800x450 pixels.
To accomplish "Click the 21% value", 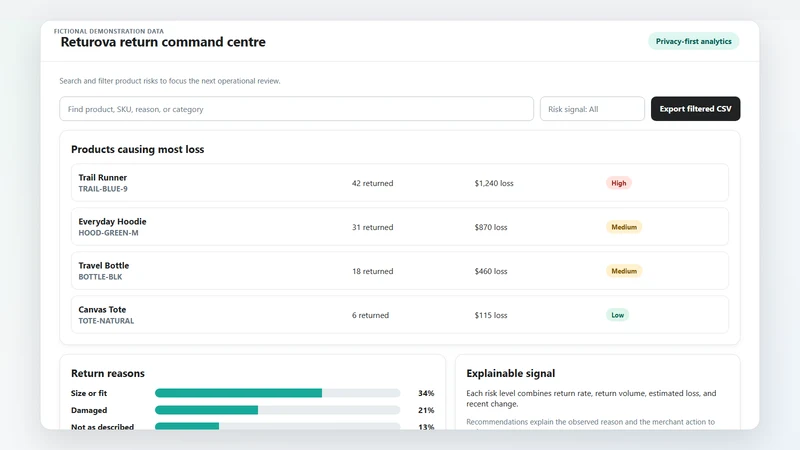I will click(x=426, y=410).
